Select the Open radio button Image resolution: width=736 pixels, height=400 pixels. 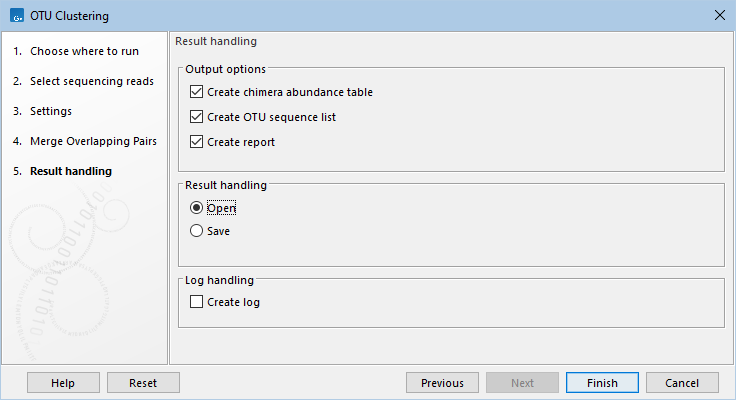click(x=196, y=208)
